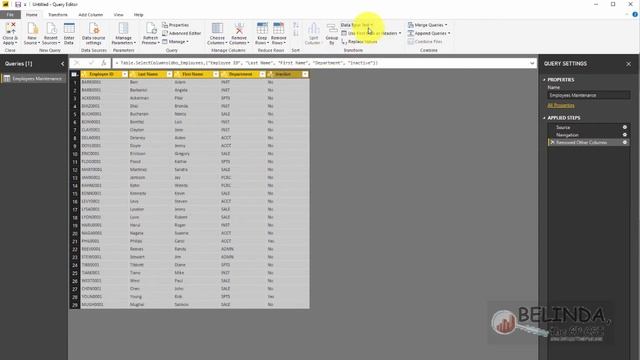Open Data source settings
Viewport: 640px width, 360px height.
pyautogui.click(x=94, y=33)
